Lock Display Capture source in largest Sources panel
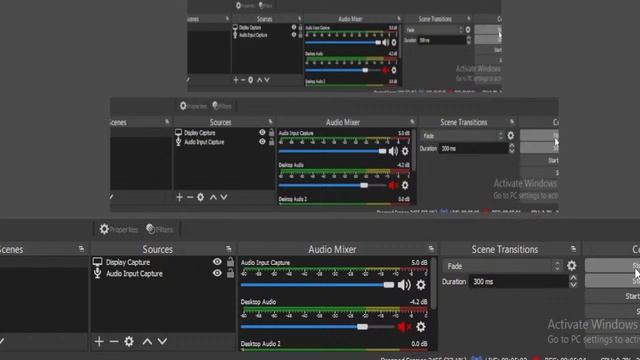 [x=230, y=262]
